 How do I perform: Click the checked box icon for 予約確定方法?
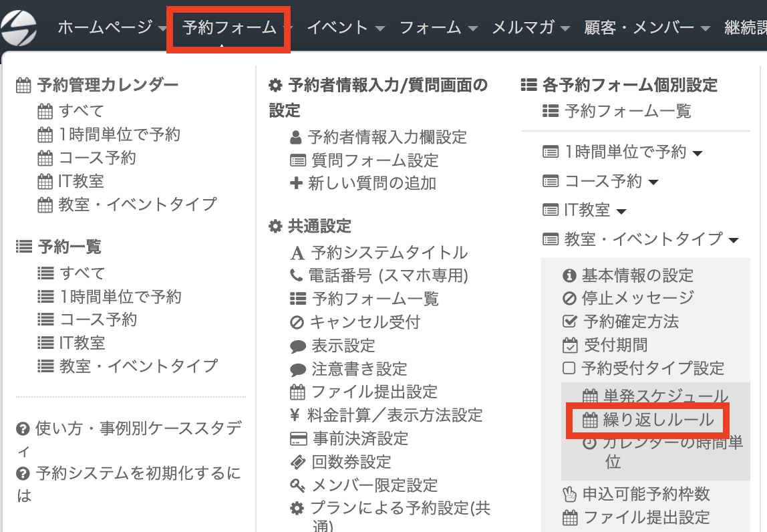570,321
